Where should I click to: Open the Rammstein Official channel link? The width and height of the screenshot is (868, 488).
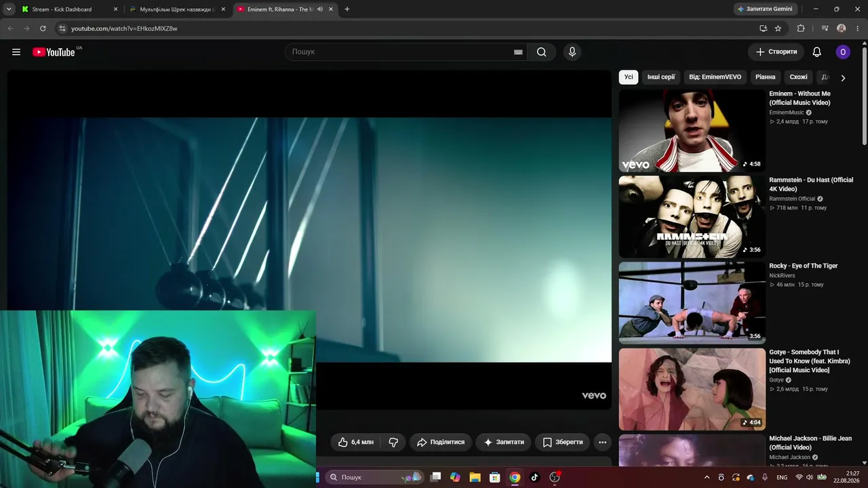(792, 199)
